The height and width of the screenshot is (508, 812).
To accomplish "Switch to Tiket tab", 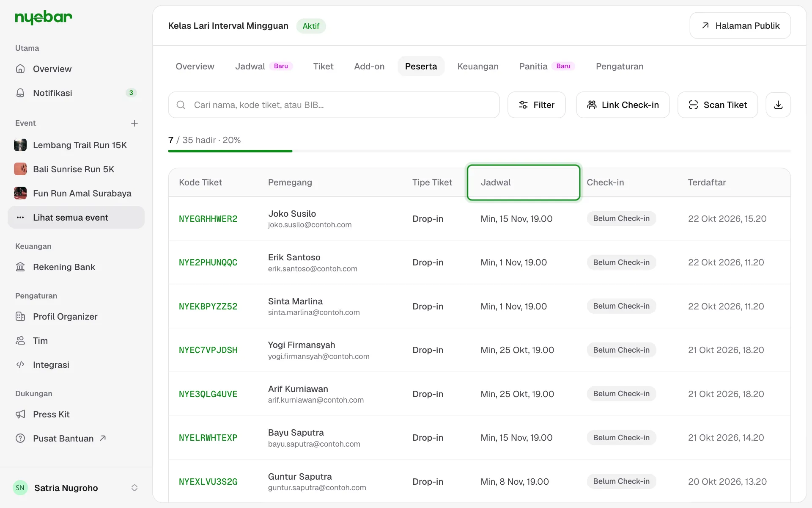I will 323,66.
